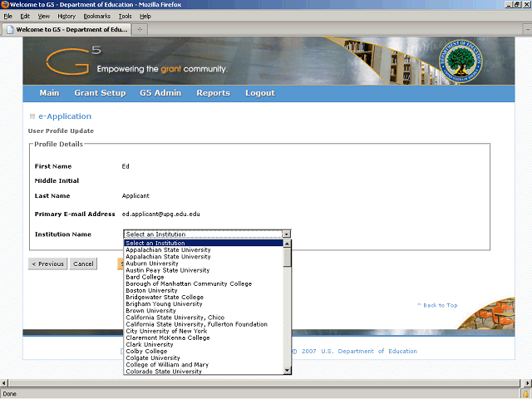Image resolution: width=532 pixels, height=399 pixels.
Task: Open the Tools menu
Action: point(125,17)
